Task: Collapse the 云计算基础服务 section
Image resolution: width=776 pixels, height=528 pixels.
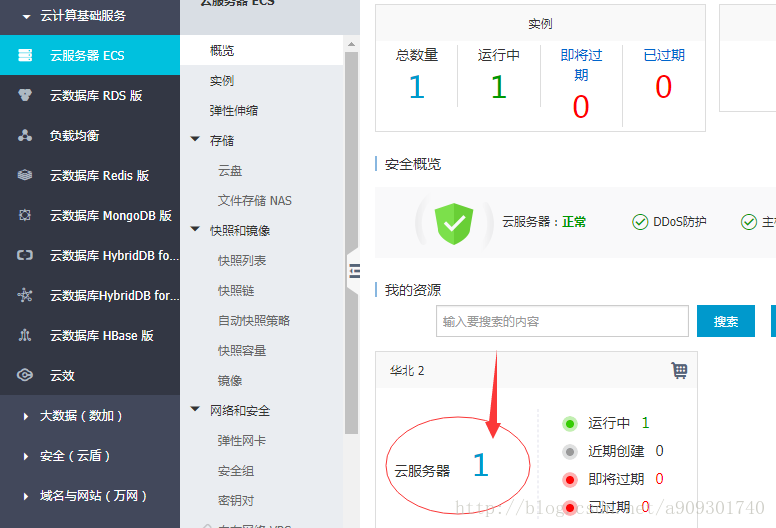Action: tap(27, 16)
